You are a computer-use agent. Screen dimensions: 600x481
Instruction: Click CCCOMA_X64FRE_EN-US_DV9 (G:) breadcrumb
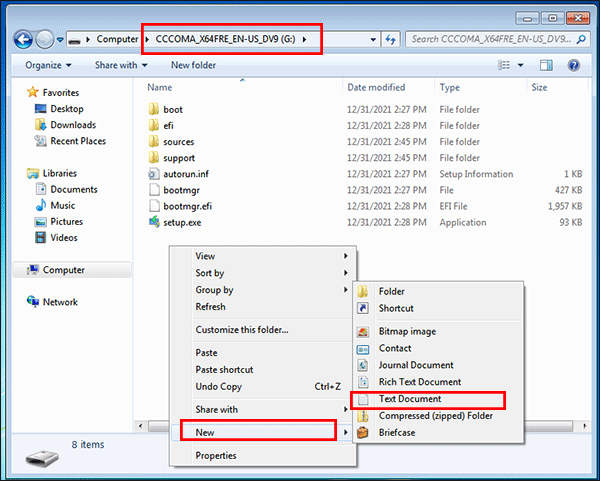(x=225, y=39)
